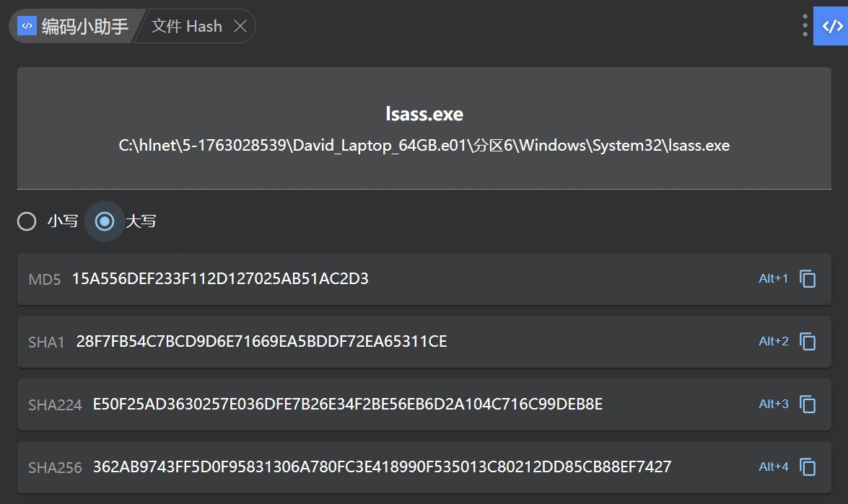Select the 小写 lowercase radio button
This screenshot has height=504, width=848.
27,221
